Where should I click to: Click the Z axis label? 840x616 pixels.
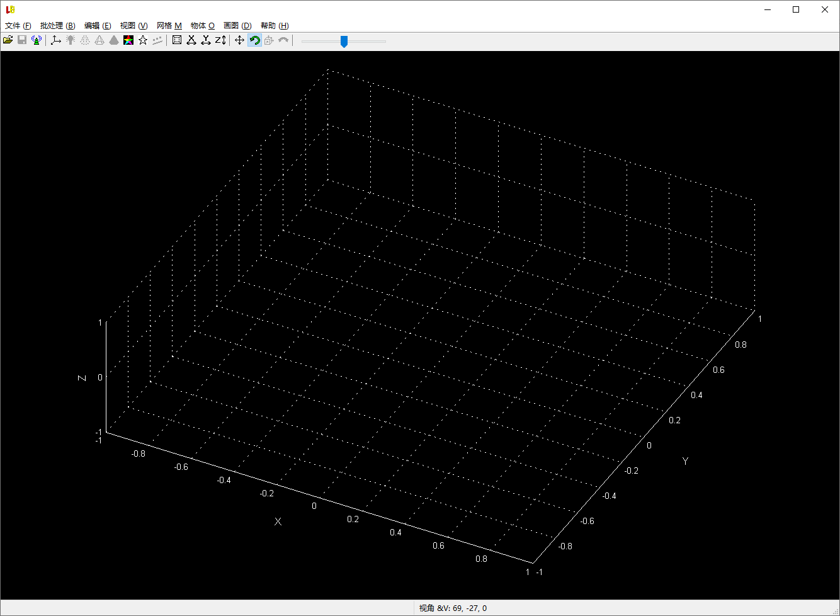pyautogui.click(x=82, y=377)
